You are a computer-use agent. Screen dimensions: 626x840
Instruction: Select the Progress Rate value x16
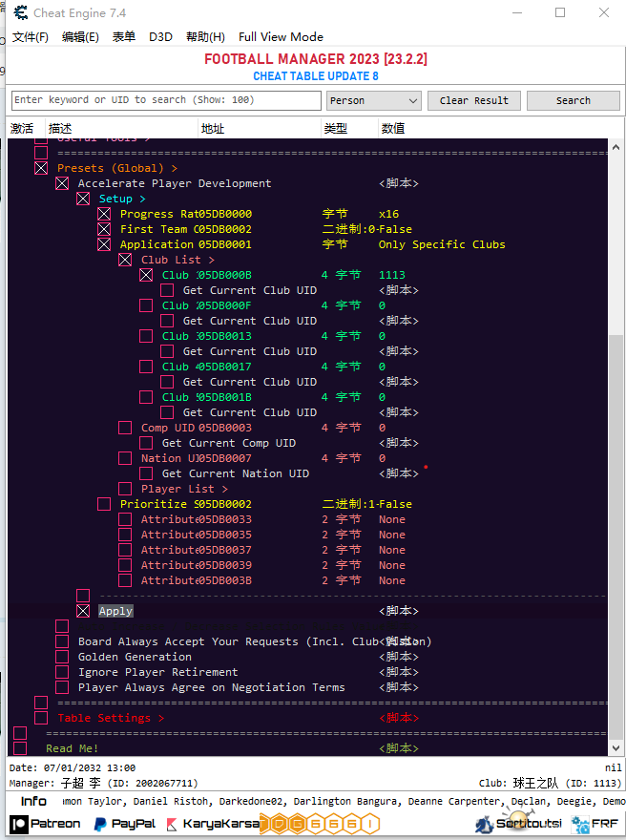pyautogui.click(x=388, y=214)
